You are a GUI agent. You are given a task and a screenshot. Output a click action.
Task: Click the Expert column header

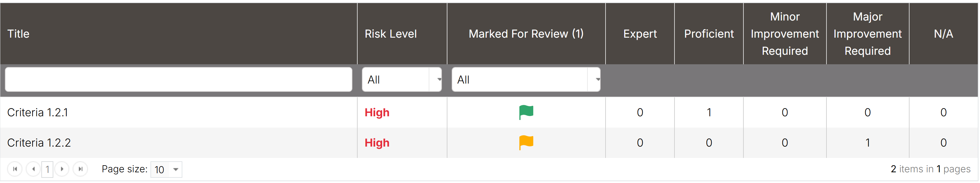tap(640, 34)
